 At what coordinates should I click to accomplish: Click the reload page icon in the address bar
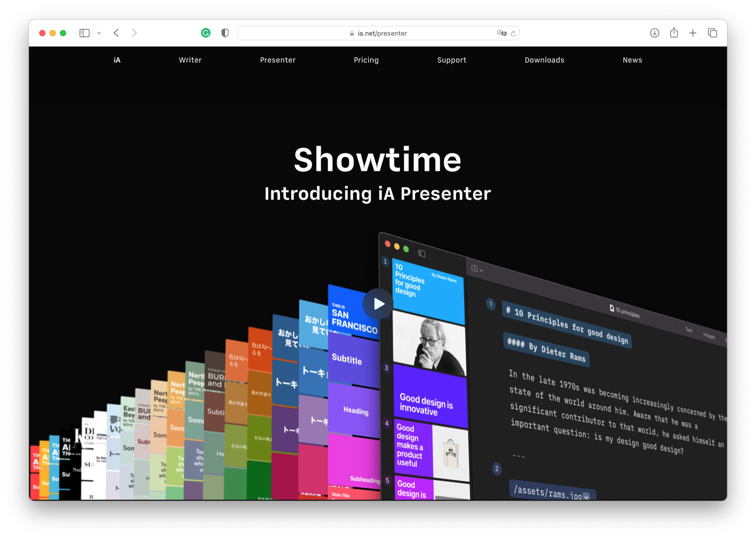[513, 33]
